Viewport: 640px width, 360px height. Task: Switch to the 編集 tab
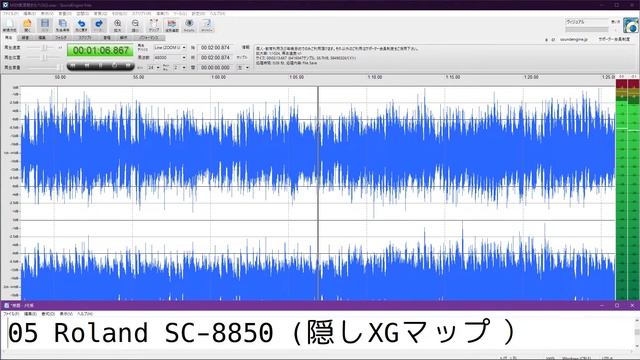point(42,38)
